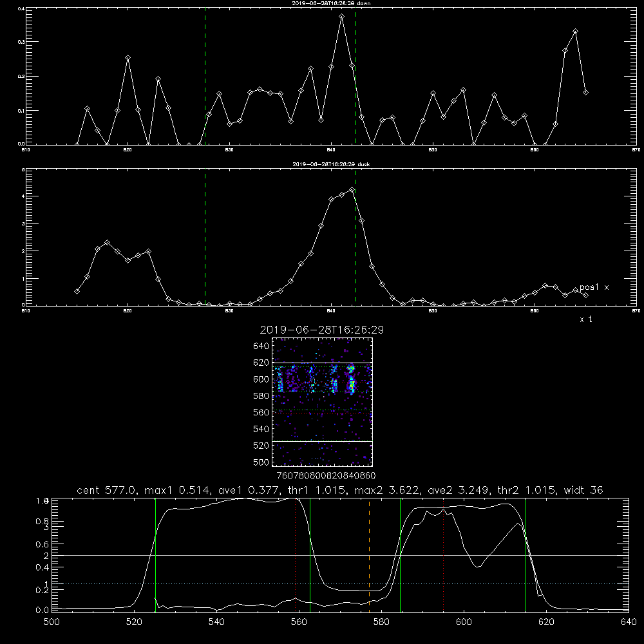This screenshot has height=644, width=644.
Task: Click bottom plot x-axis label 580
Action: [381, 621]
